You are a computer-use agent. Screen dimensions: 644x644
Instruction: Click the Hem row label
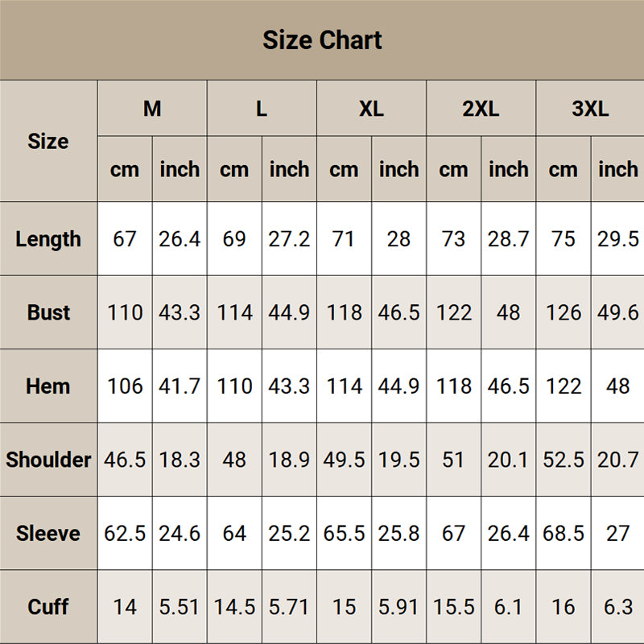(x=48, y=386)
